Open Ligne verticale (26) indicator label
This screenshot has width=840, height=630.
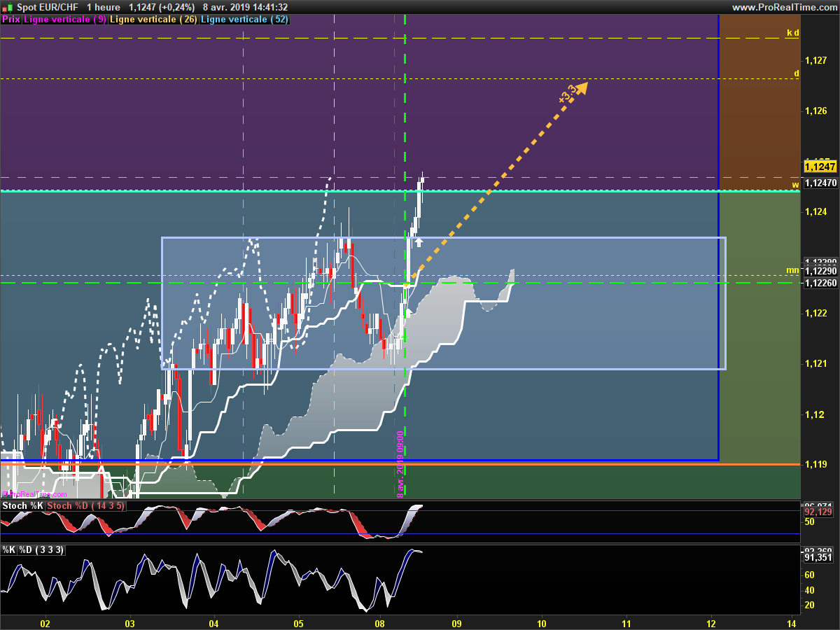point(153,20)
